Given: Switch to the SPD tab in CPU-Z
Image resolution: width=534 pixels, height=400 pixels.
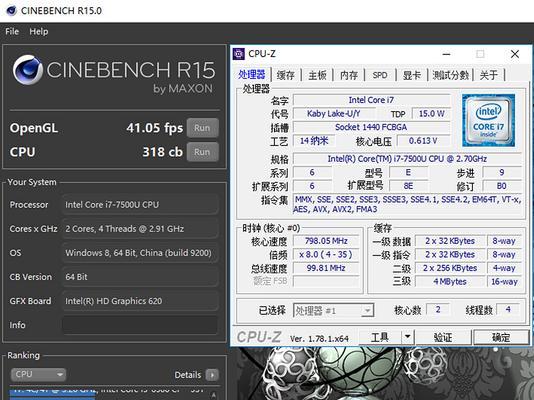Looking at the screenshot, I should 380,75.
